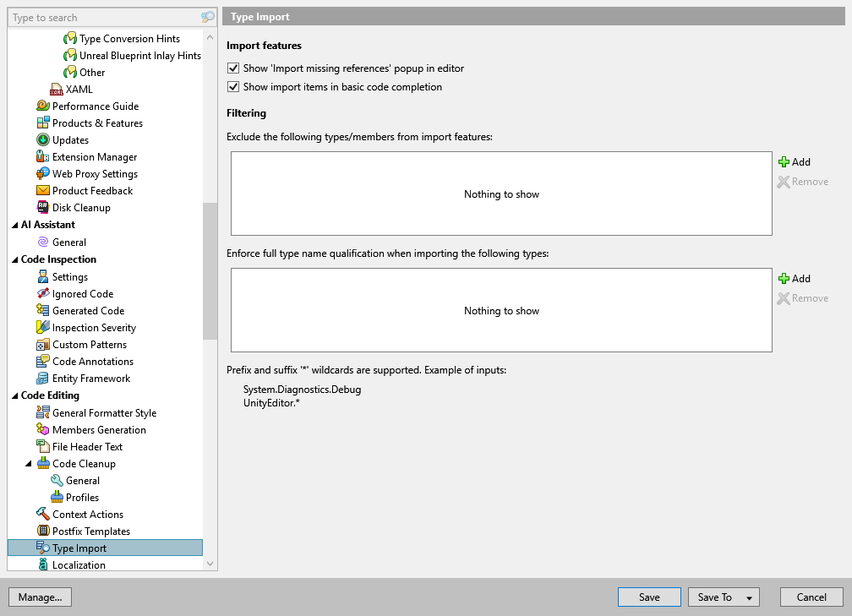Click the Unreal Blueprint Inlay Hints icon
Viewport: 852px width, 616px height.
70,56
